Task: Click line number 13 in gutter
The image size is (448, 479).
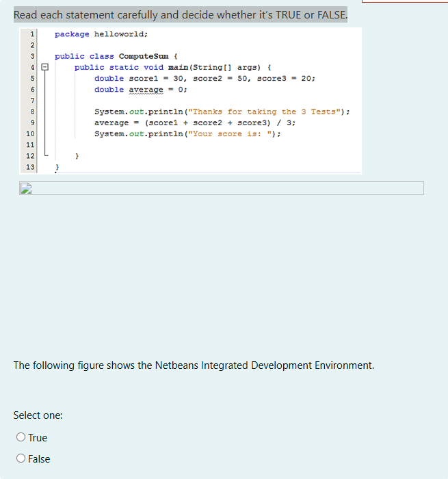Action: [30, 167]
